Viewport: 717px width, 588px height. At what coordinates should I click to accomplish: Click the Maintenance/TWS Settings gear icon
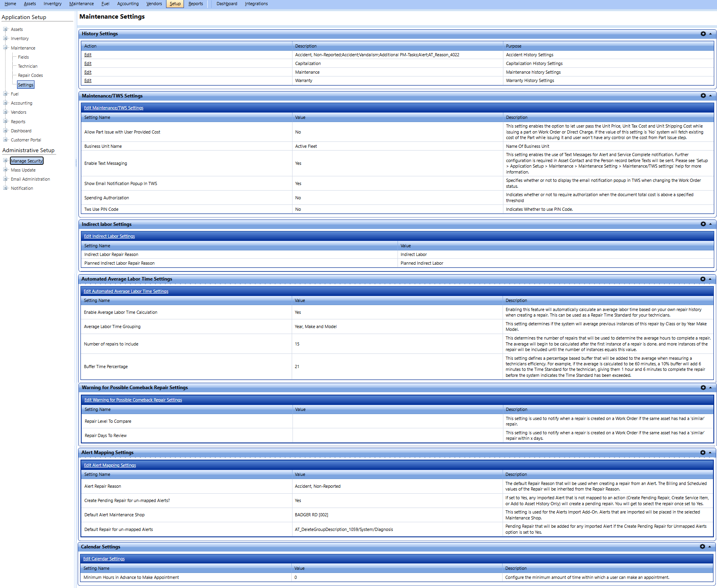(x=703, y=95)
